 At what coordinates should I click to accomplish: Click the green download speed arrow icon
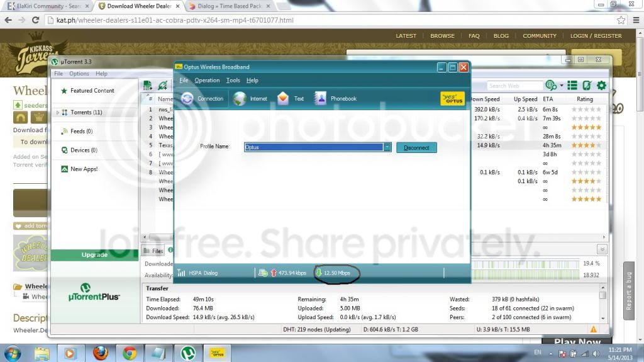[x=319, y=273]
